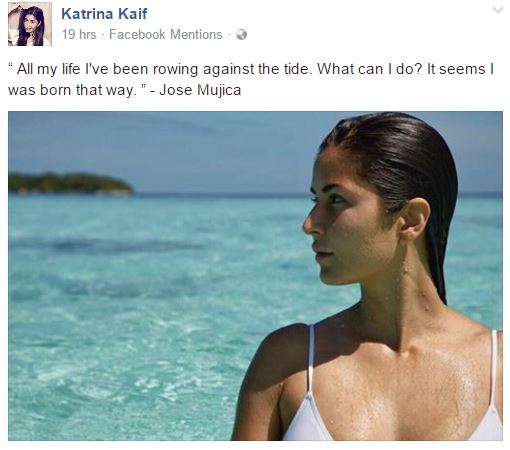Viewport: 510px width, 450px height.
Task: Select the word 'Kaif' in the header
Action: click(x=133, y=14)
